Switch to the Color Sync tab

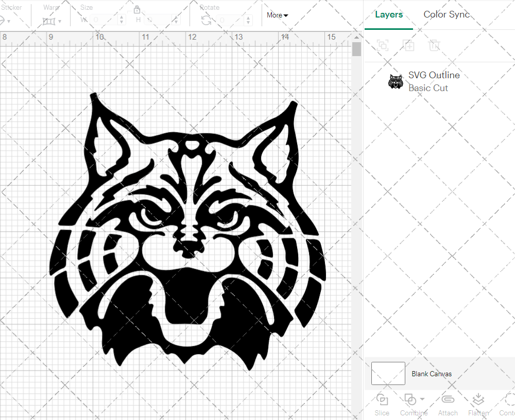coord(447,14)
